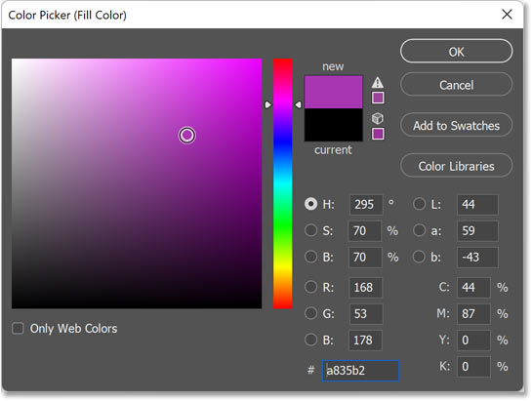Viewport: 532px width, 401px height.
Task: Click the current black color swatch
Action: tap(333, 125)
